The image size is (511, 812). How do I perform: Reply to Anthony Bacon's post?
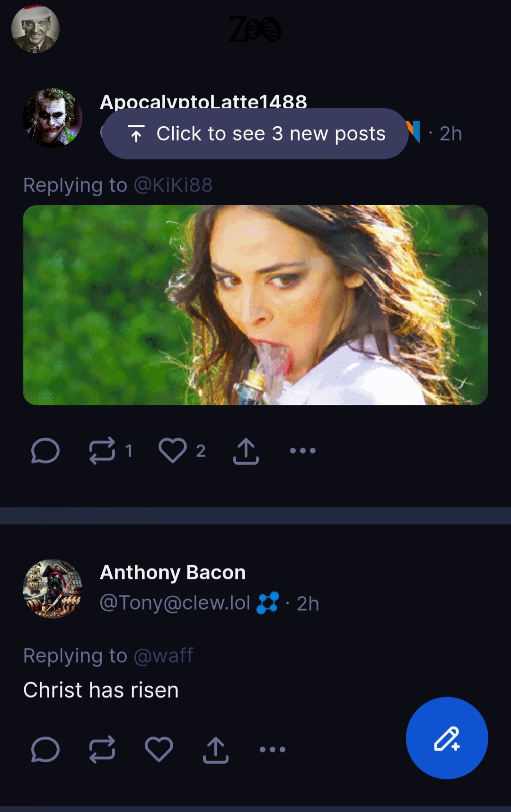pos(45,750)
